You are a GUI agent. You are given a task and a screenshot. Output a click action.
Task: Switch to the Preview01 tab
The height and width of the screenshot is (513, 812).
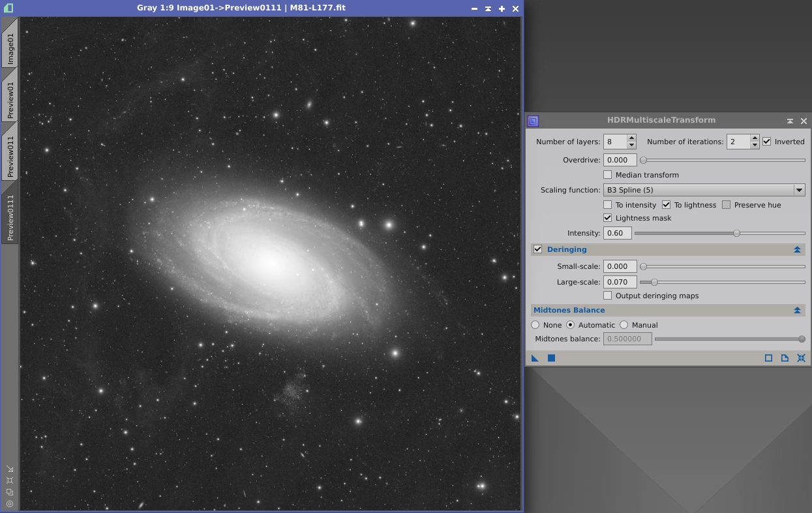10,99
